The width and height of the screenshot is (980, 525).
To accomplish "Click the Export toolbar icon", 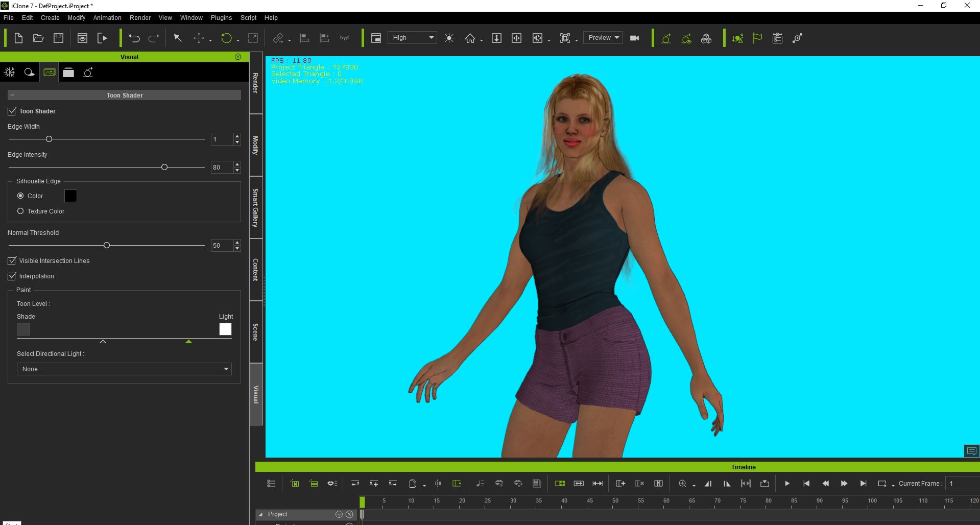I will (102, 38).
